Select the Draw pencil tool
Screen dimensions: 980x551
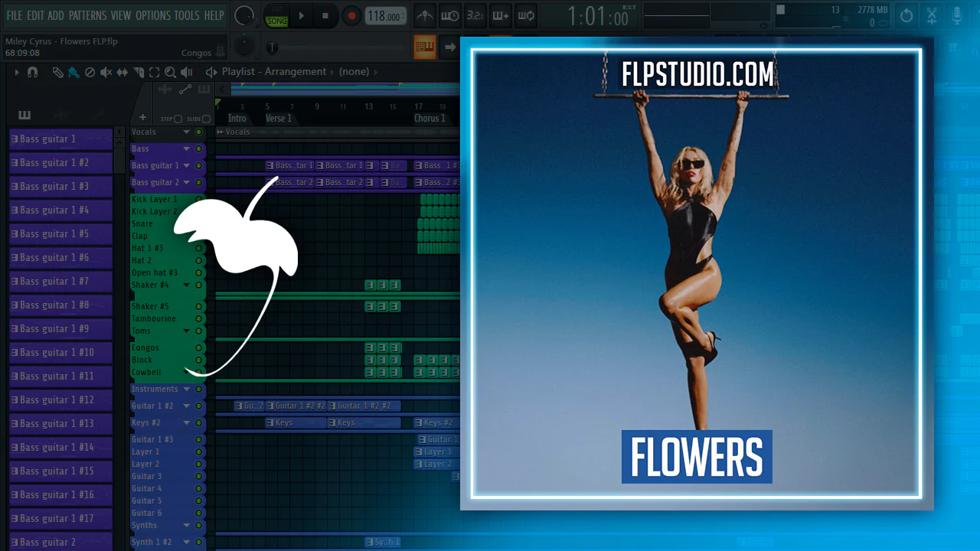(x=58, y=72)
